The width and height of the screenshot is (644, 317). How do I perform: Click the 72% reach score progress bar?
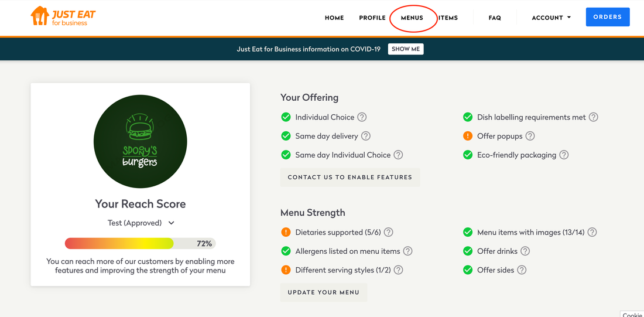pyautogui.click(x=140, y=243)
